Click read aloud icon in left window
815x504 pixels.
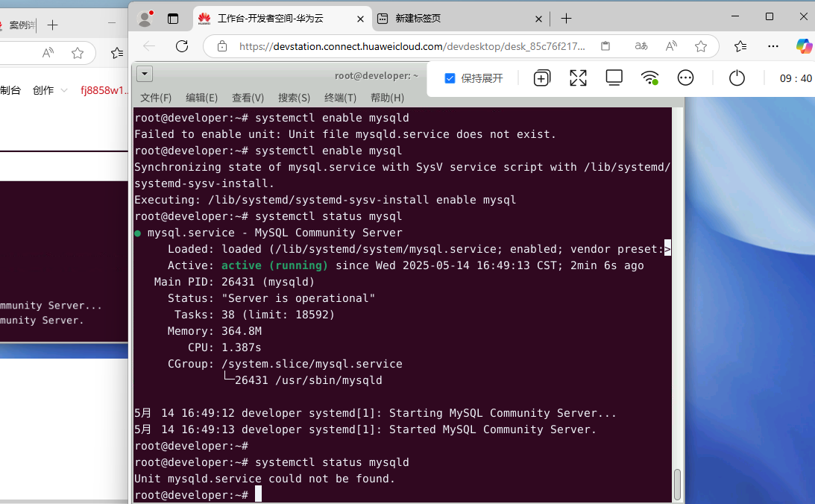click(48, 53)
